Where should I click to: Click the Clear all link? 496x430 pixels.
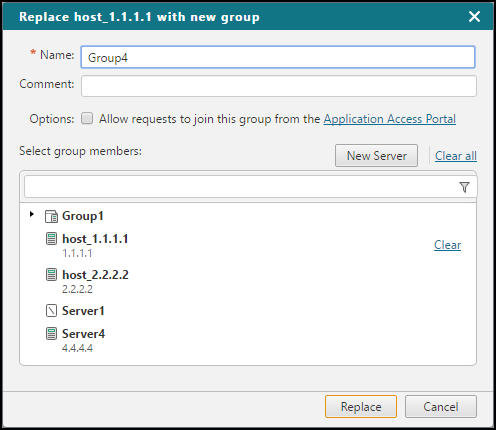456,156
